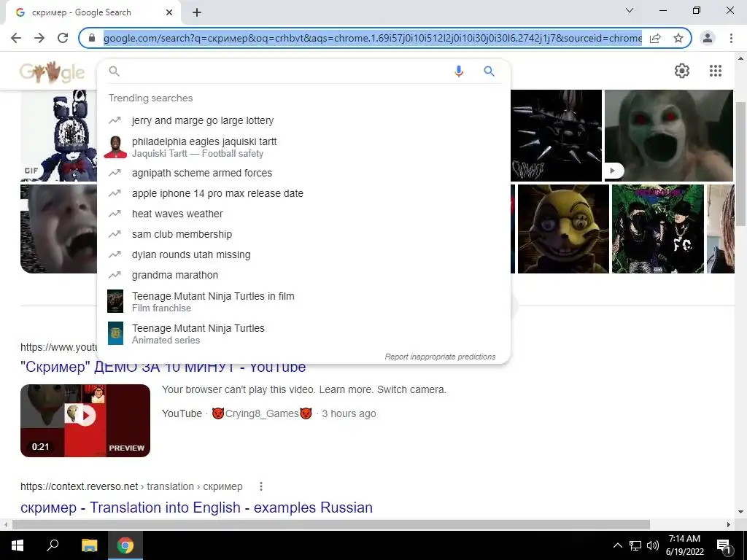
Task: Click the Crying8_Games channel name
Action: pos(262,413)
